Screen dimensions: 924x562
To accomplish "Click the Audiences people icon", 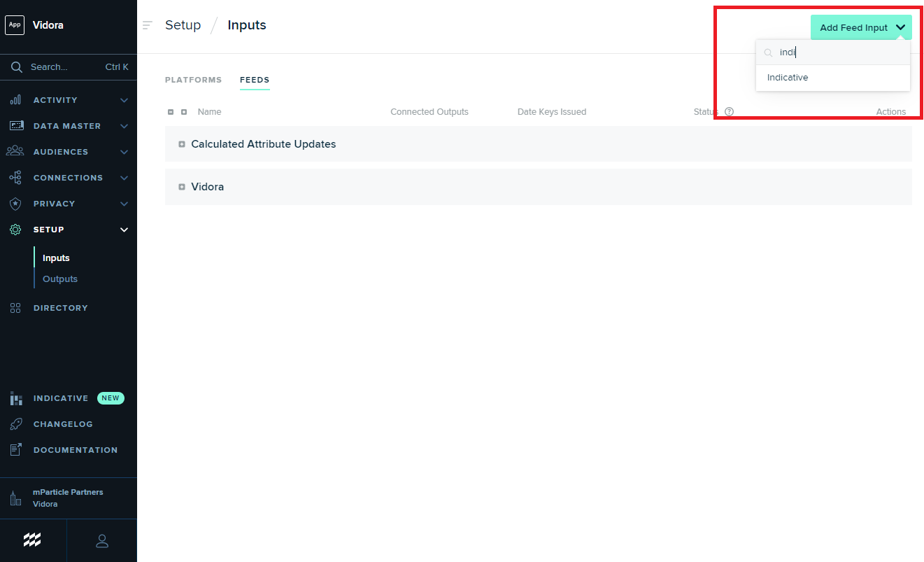I will [15, 152].
